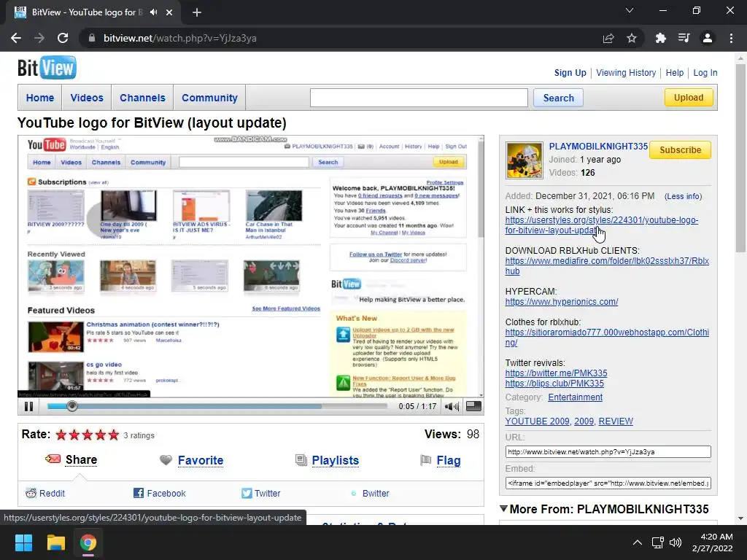
Task: Click the Favorite heart icon
Action: (x=166, y=460)
